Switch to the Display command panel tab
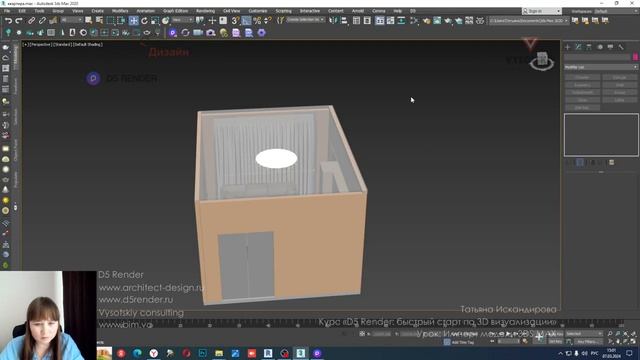The width and height of the screenshot is (640, 360). [610, 47]
